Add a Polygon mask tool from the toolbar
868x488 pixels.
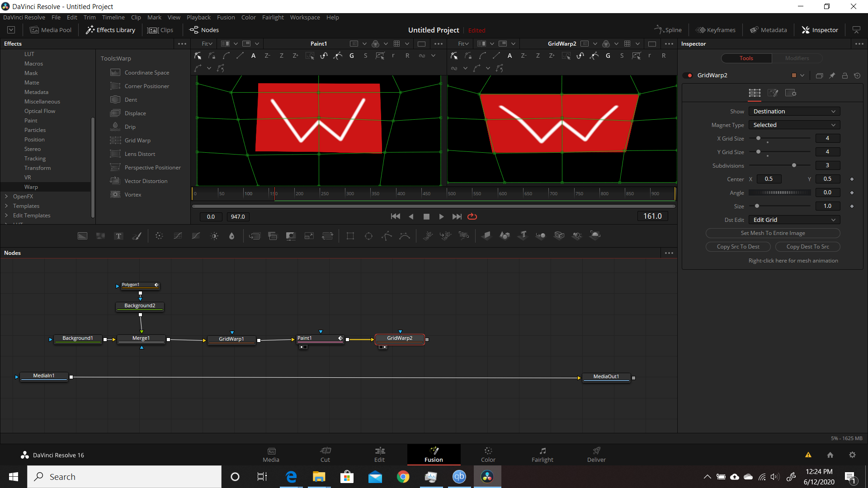click(387, 236)
